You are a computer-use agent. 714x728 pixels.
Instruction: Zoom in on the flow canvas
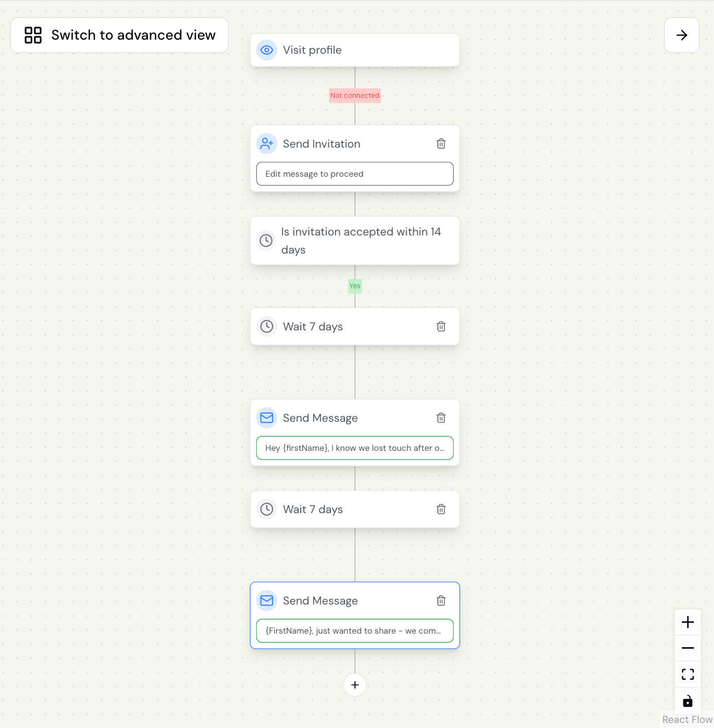687,622
